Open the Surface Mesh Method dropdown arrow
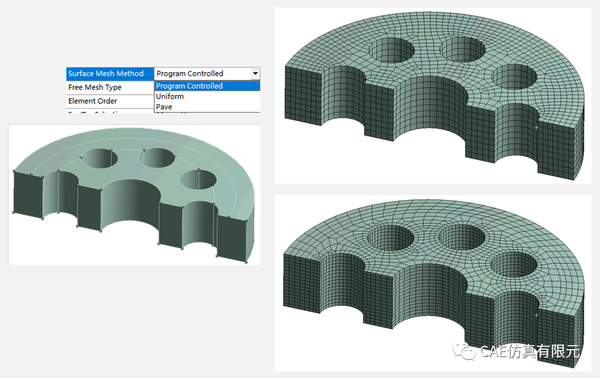Screen dimensions: 600x378 pyautogui.click(x=255, y=73)
